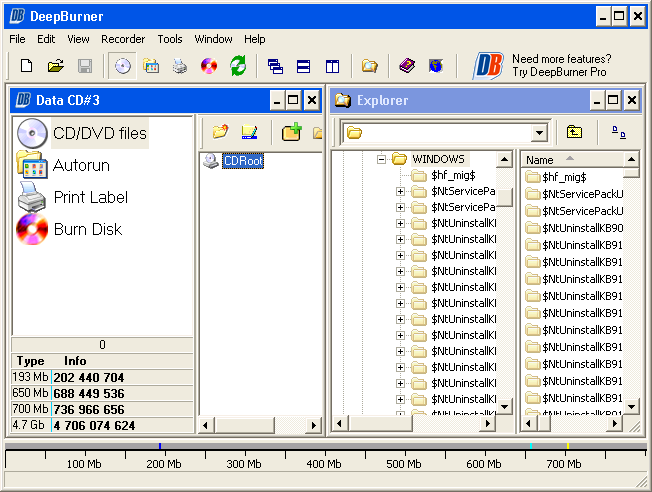Click Need more features Try DeepBurner Pro
652x492 pixels.
561,65
